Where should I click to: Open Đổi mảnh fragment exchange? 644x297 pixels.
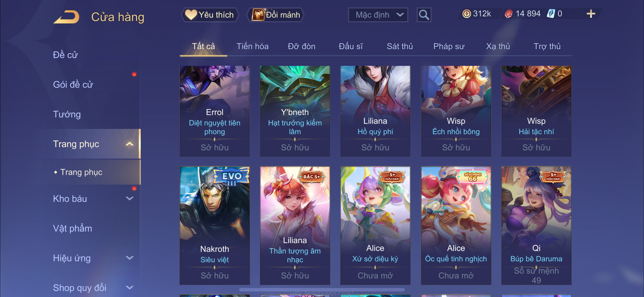click(275, 15)
